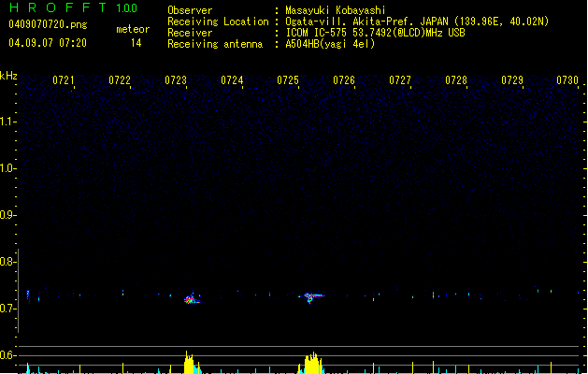The image size is (588, 374).
Task: Select the filename 0409070720.png
Action: (48, 24)
